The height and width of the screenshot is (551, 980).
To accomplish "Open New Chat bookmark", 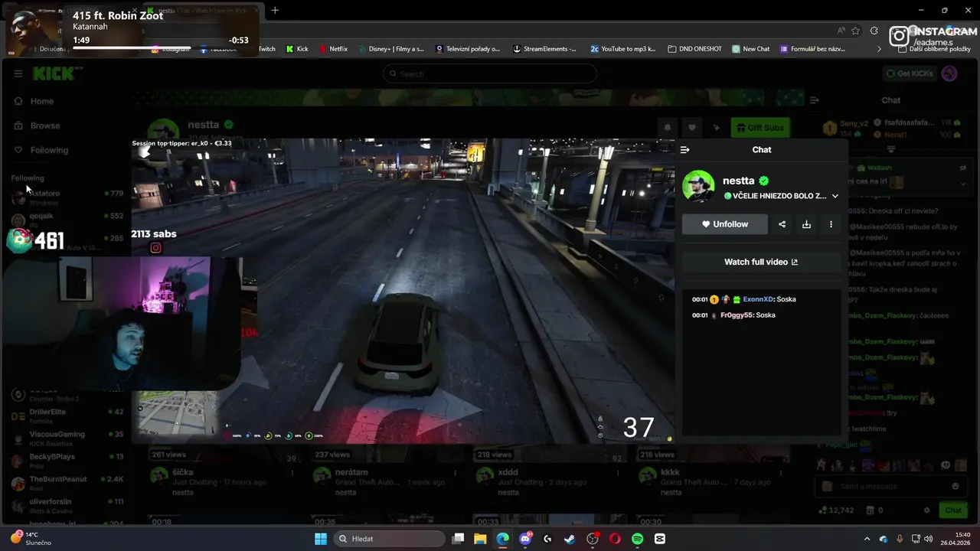I will [x=751, y=49].
